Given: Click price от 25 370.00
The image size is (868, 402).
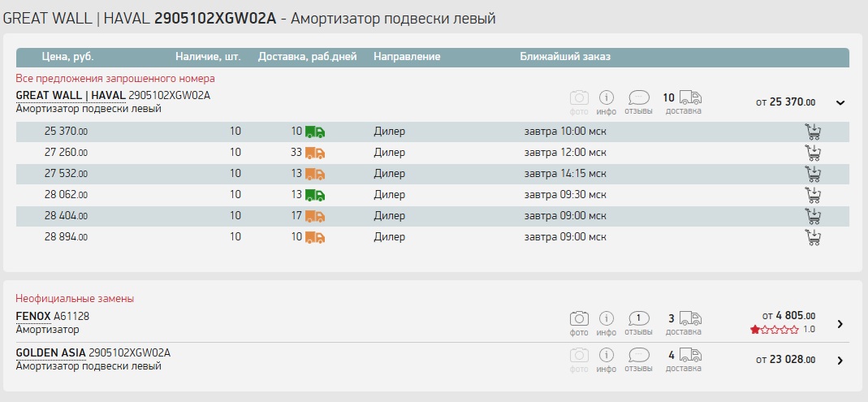Looking at the screenshot, I should click(785, 102).
